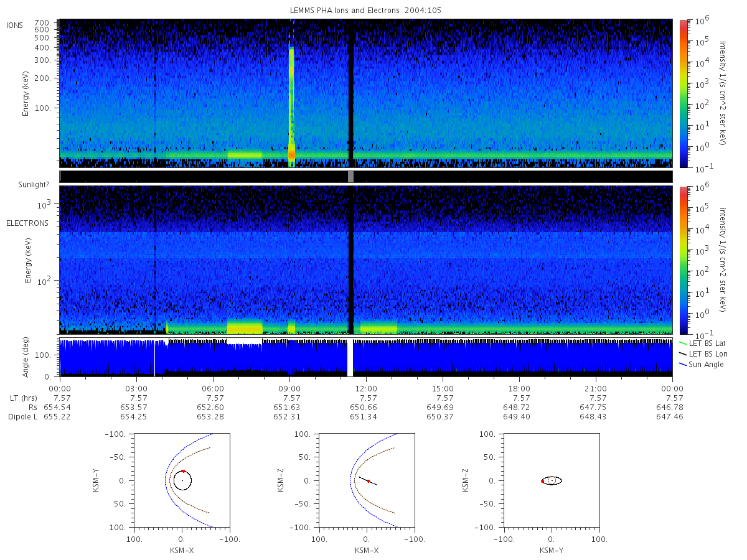Click the Rs value 648.72
Screen dimensions: 747x560
(516, 407)
